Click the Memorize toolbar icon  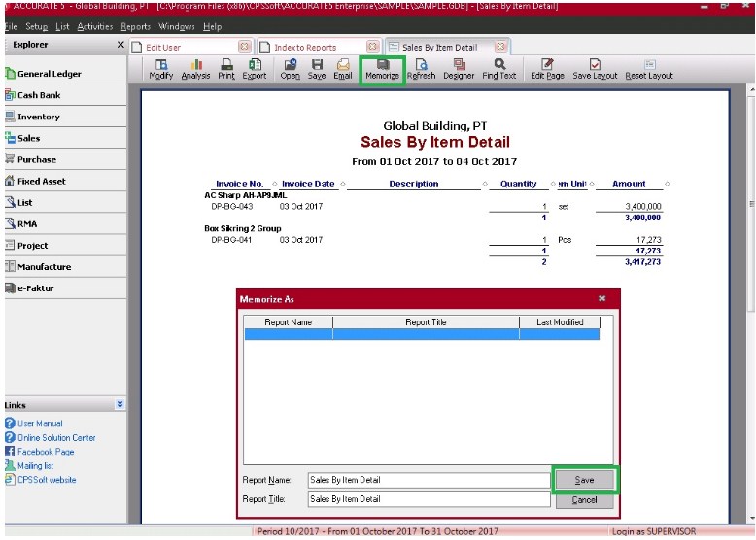tap(382, 69)
